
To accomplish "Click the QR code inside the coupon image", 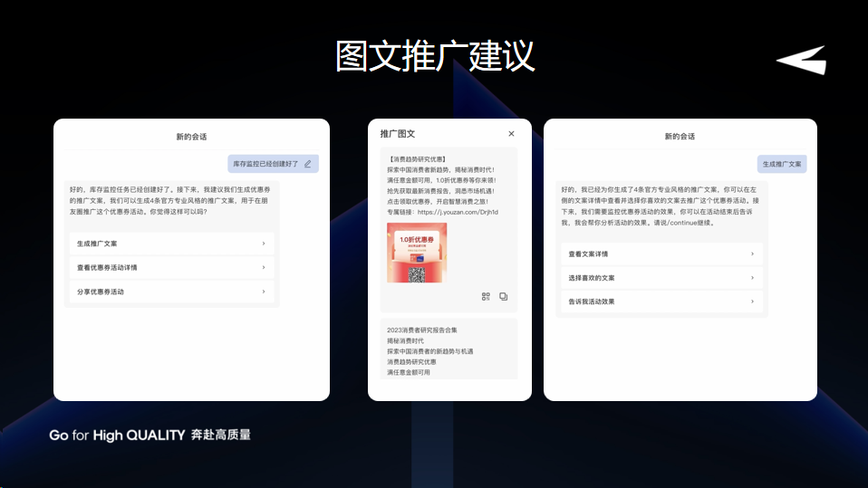I will pos(417,274).
